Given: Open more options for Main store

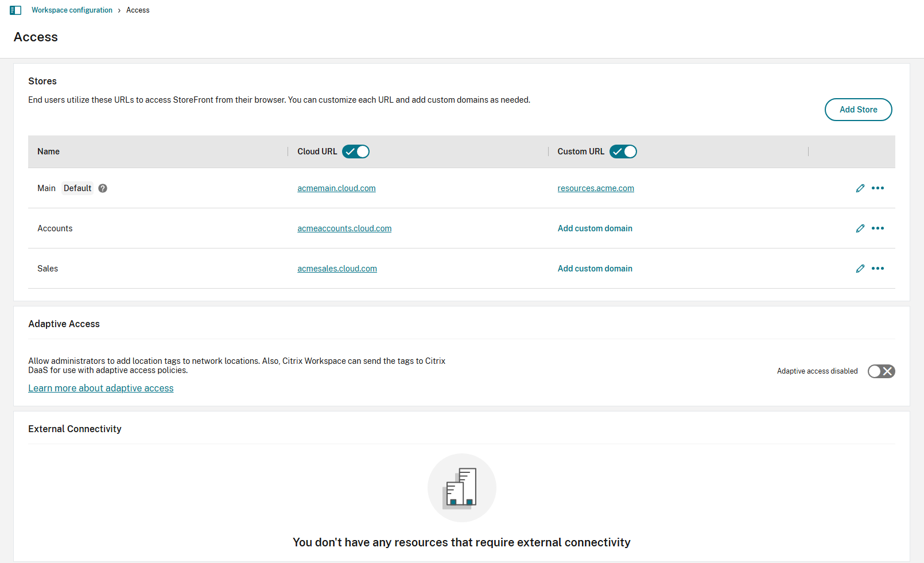Looking at the screenshot, I should 878,188.
